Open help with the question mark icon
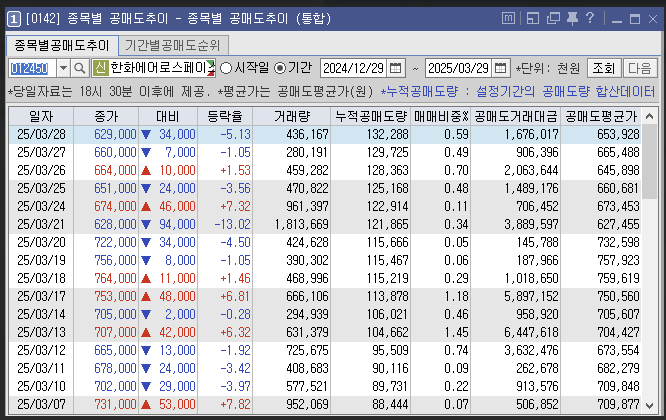 (x=590, y=18)
